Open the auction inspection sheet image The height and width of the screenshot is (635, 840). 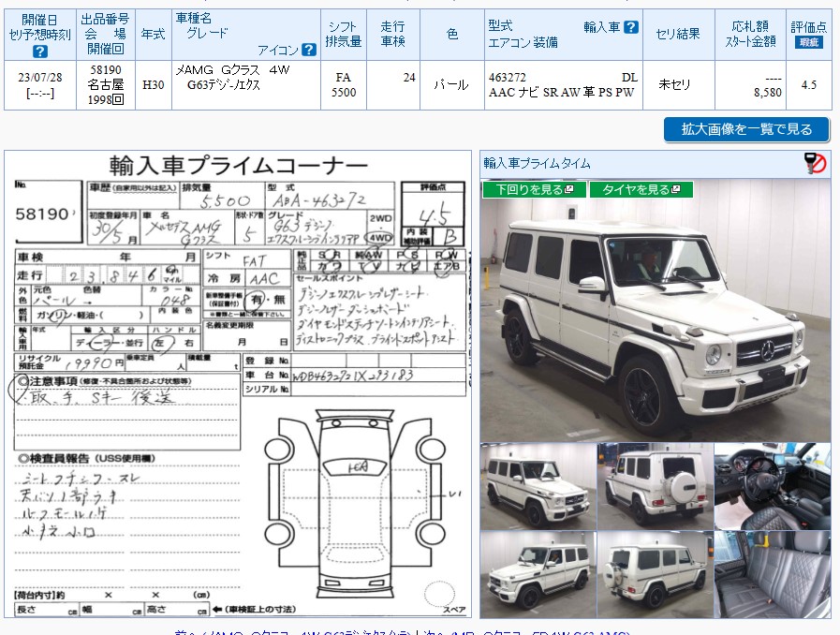coord(238,384)
